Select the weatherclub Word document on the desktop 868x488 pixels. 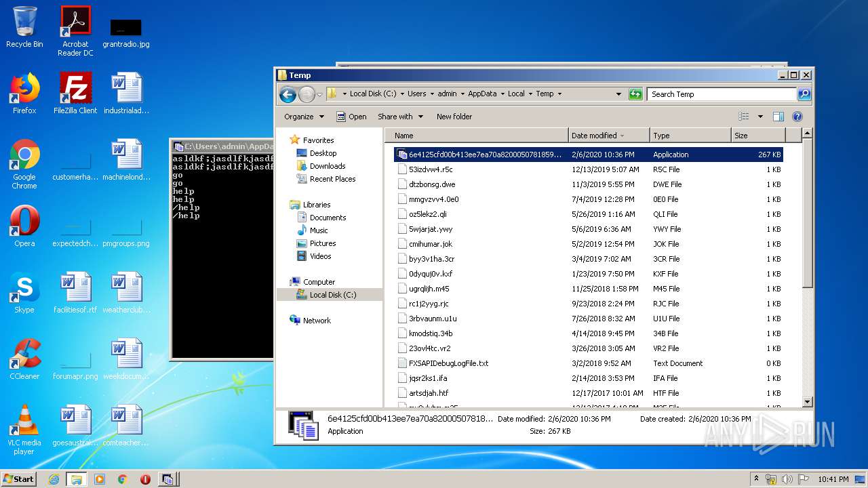point(126,293)
